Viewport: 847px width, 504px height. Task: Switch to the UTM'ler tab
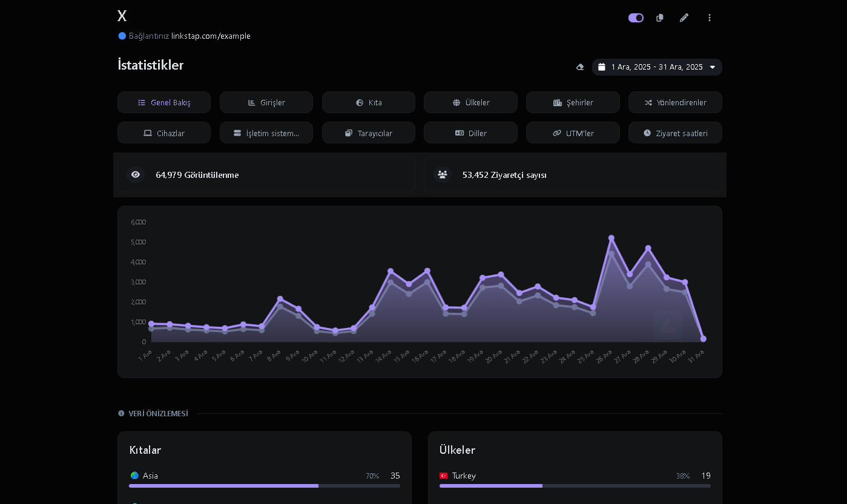pos(573,133)
